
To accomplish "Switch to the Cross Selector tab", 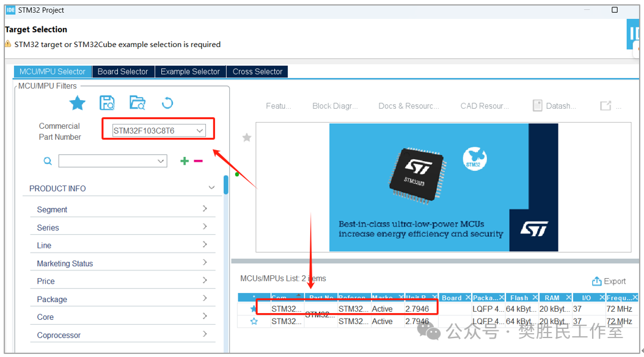I will tap(257, 71).
